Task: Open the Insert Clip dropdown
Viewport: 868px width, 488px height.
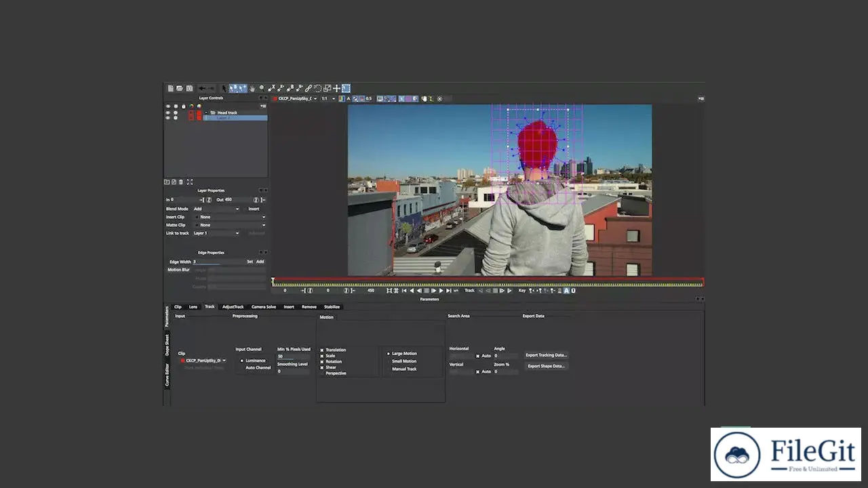Action: [230, 217]
